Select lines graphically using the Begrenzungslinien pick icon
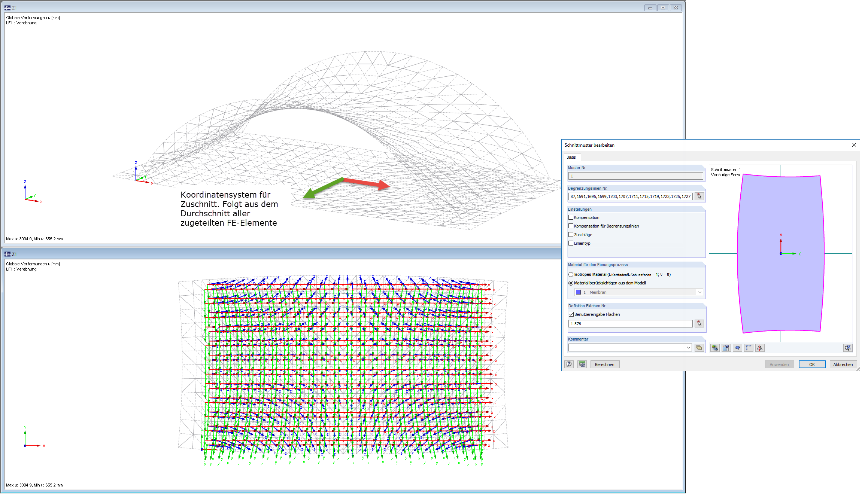This screenshot has width=868, height=494. coord(699,196)
